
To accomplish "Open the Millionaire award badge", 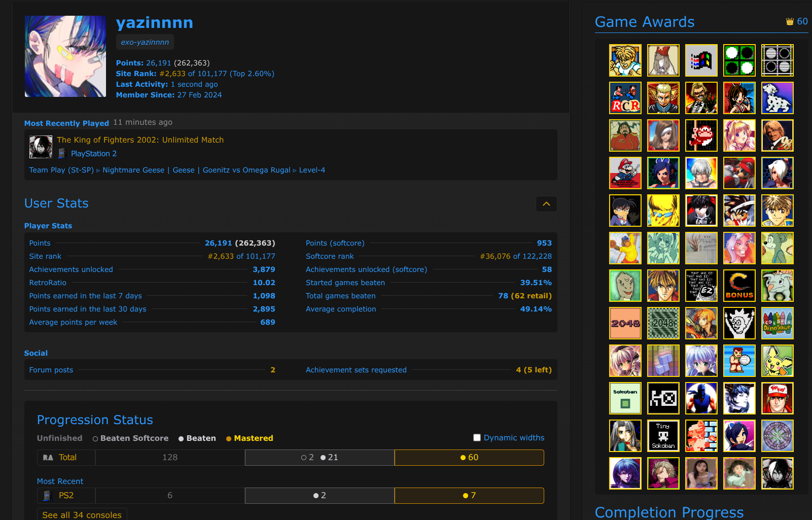I will click(x=778, y=436).
